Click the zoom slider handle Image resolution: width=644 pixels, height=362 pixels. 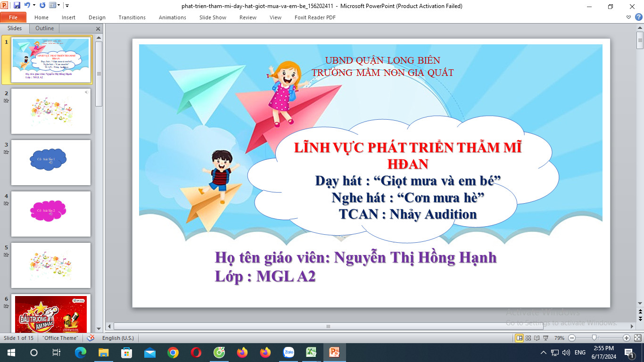click(594, 338)
